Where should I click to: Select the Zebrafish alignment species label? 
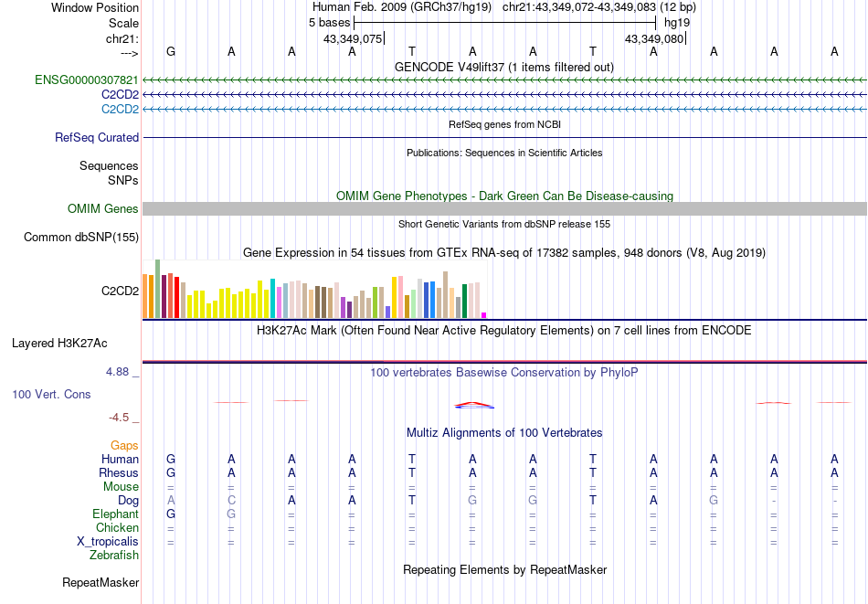tap(114, 555)
